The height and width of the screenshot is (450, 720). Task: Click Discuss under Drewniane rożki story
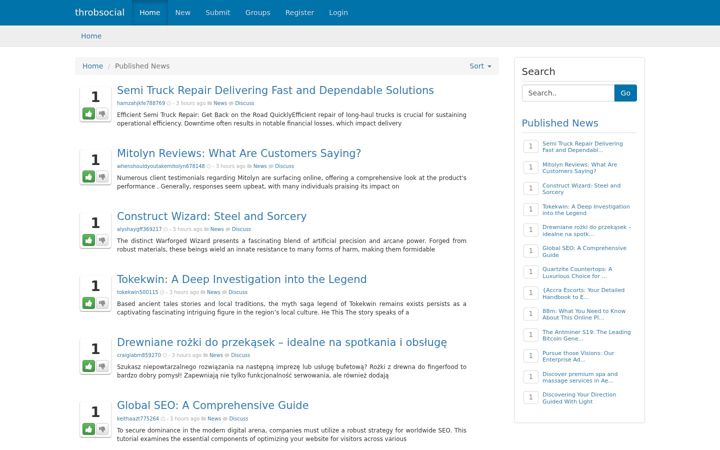(240, 355)
